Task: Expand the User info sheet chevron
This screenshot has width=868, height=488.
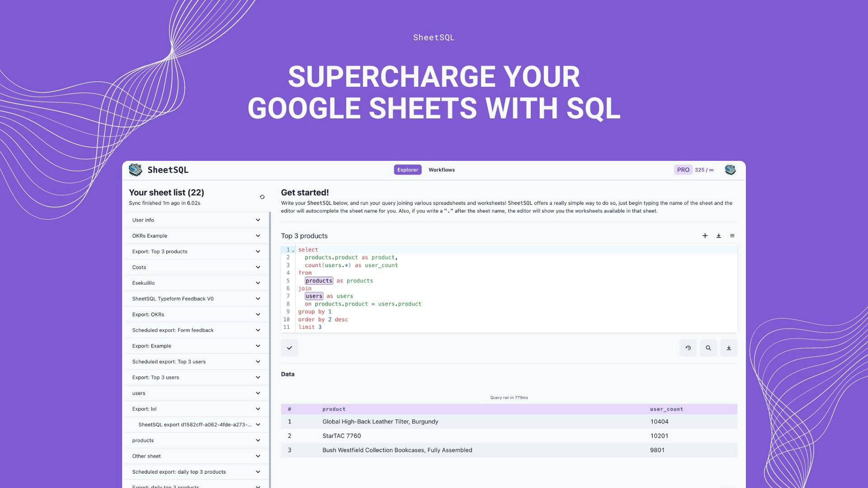Action: pyautogui.click(x=258, y=220)
